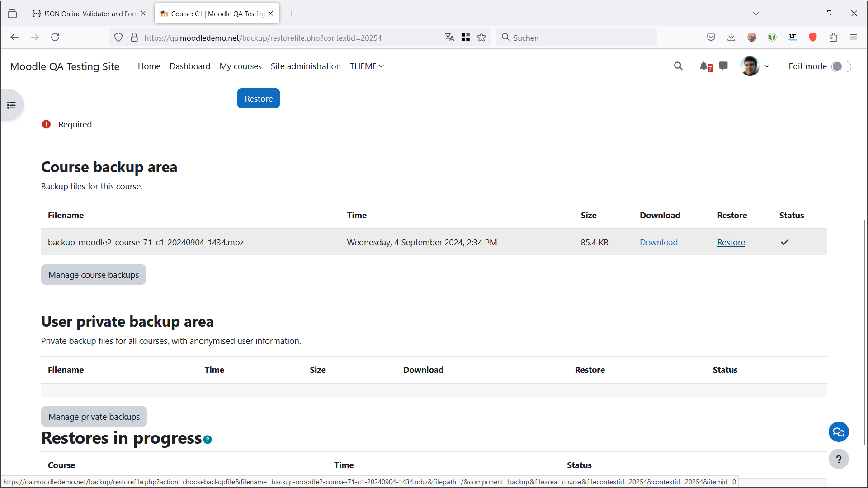Open the blue chat support bubble icon
This screenshot has height=488, width=868.
pos(839,432)
